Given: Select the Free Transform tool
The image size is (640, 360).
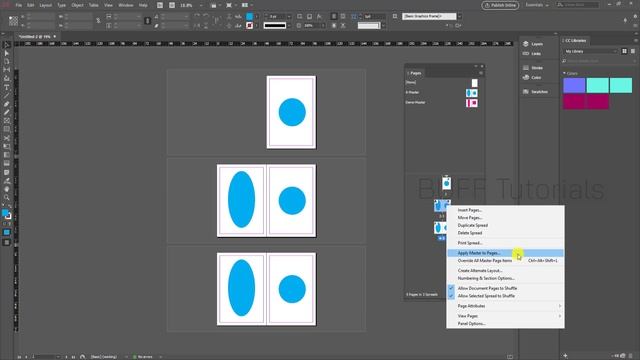Looking at the screenshot, I should click(7, 147).
